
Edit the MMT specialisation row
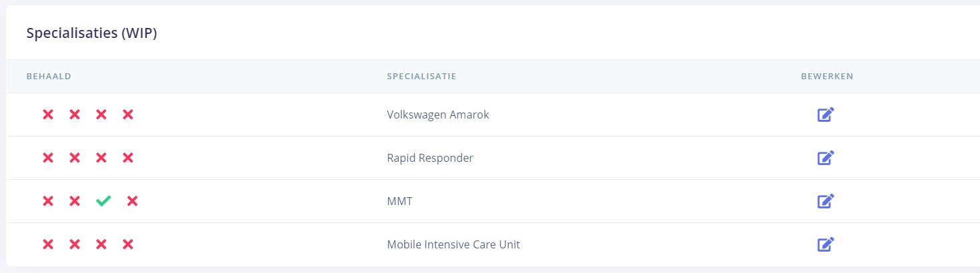825,201
